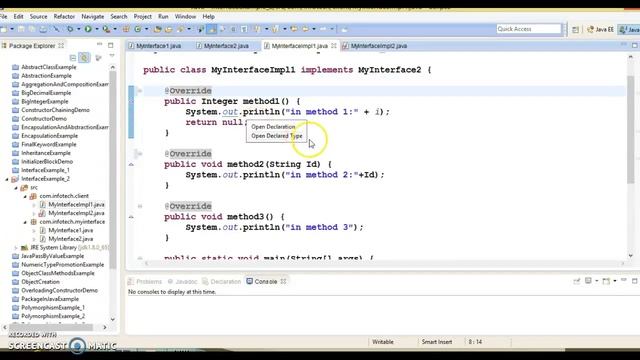This screenshot has height=360, width=640.
Task: Click the Package Explorer horizontal scrollbar right arrow
Action: pos(105,327)
